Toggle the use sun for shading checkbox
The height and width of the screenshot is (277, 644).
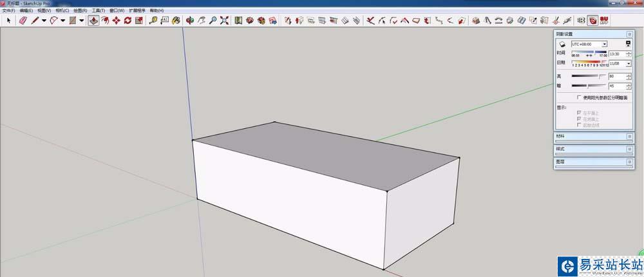pos(579,97)
